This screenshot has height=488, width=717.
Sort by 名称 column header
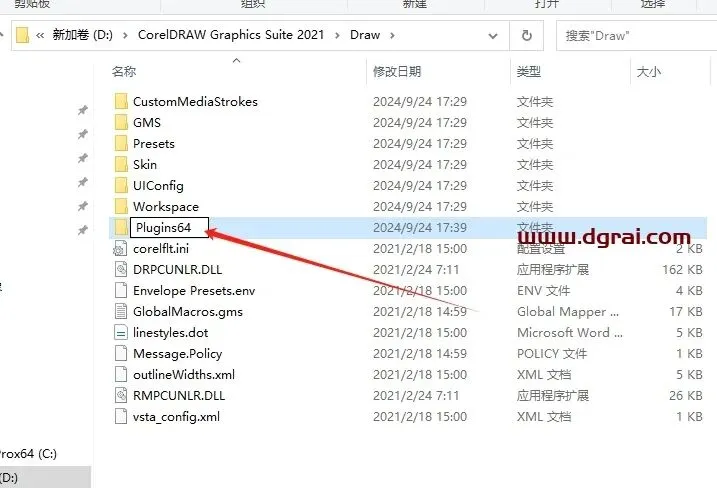point(124,71)
